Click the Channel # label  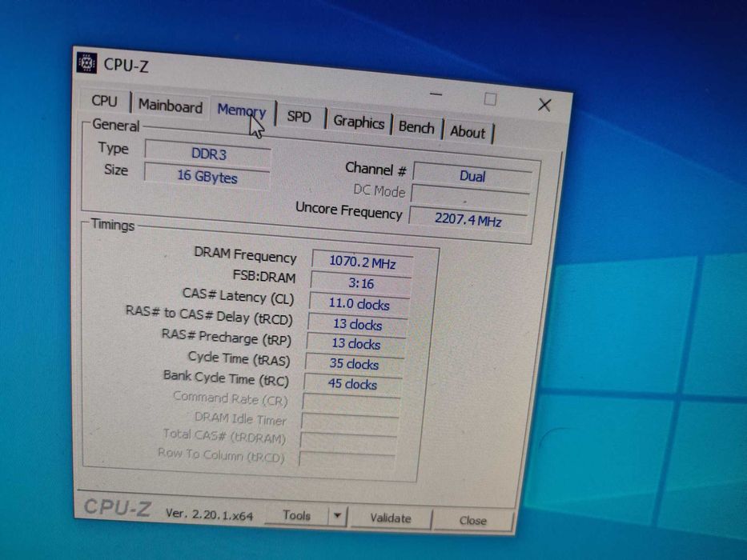coord(376,169)
